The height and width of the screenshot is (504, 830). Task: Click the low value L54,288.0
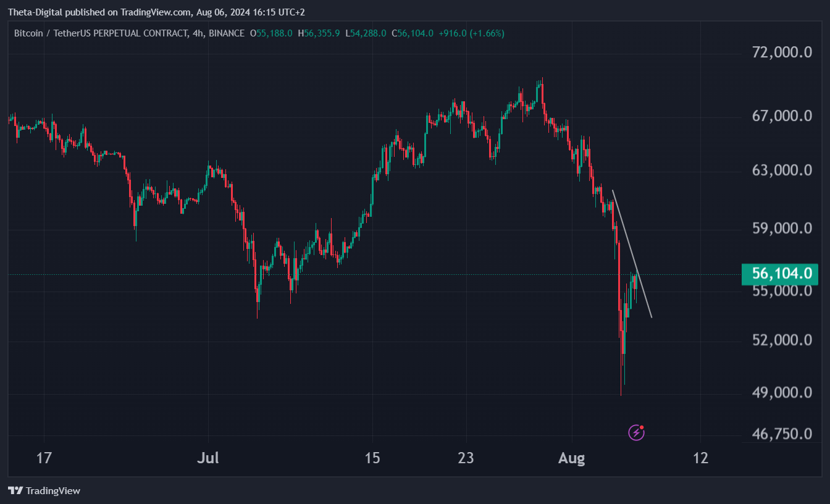tap(366, 33)
